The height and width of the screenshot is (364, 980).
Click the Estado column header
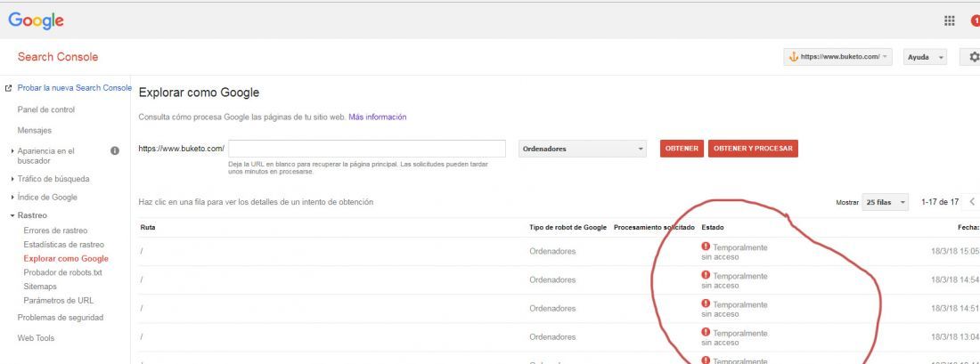(x=713, y=227)
